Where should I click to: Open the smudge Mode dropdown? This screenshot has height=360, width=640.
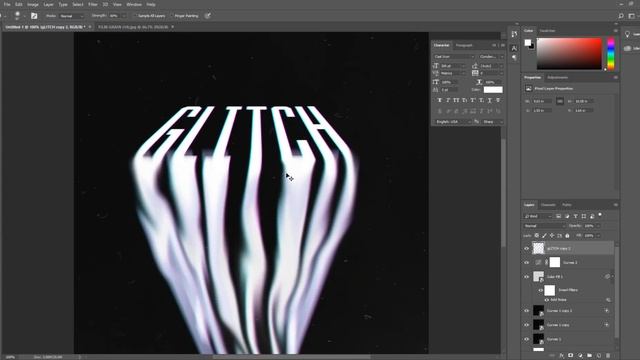click(x=72, y=16)
